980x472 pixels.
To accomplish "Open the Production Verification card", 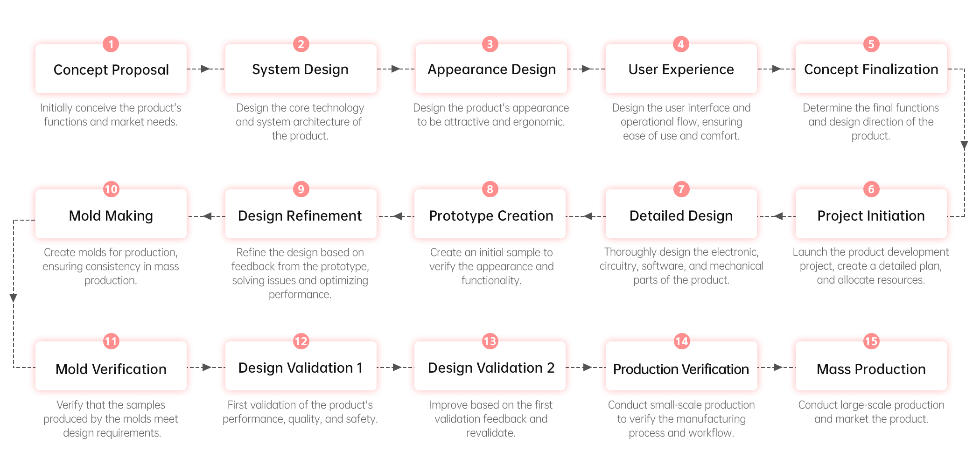I will point(681,366).
